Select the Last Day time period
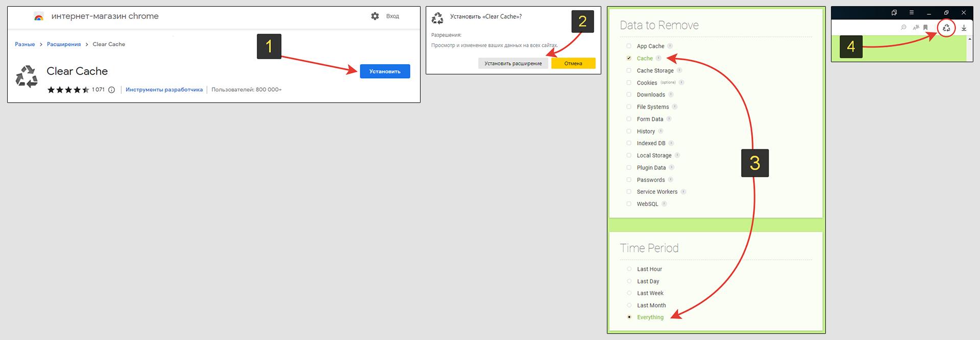This screenshot has height=340, width=980. [x=629, y=281]
